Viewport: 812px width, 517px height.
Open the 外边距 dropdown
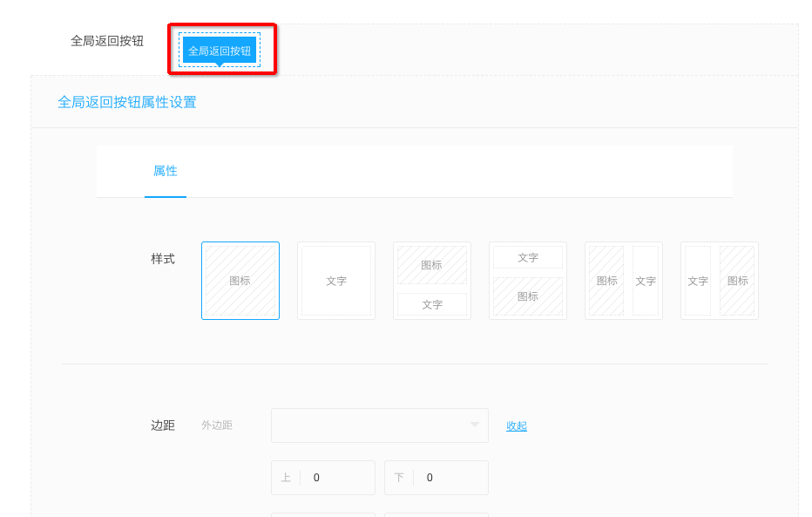click(380, 425)
